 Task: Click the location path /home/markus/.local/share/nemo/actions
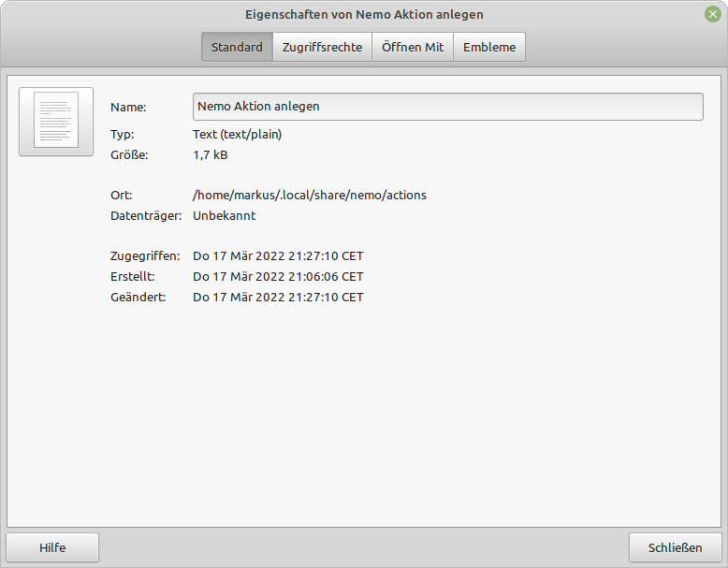(310, 195)
